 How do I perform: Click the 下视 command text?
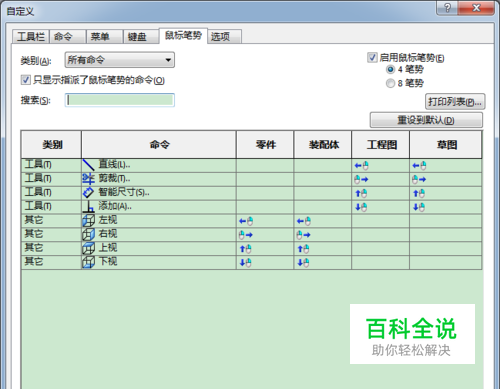pos(108,262)
